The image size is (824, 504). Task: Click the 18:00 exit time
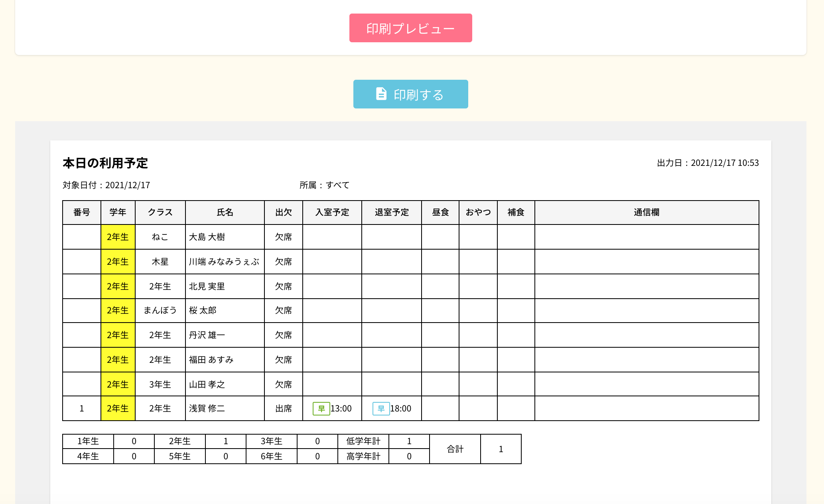(400, 409)
